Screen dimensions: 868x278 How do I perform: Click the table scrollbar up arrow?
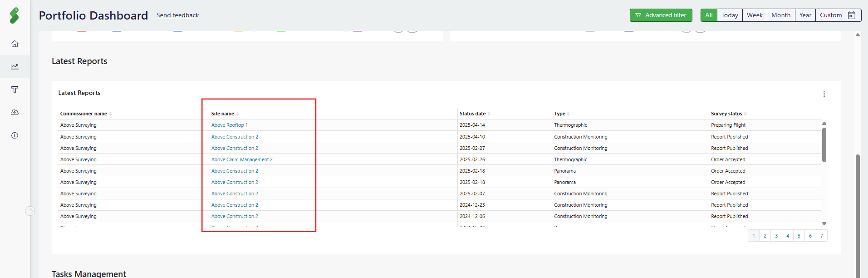point(824,124)
